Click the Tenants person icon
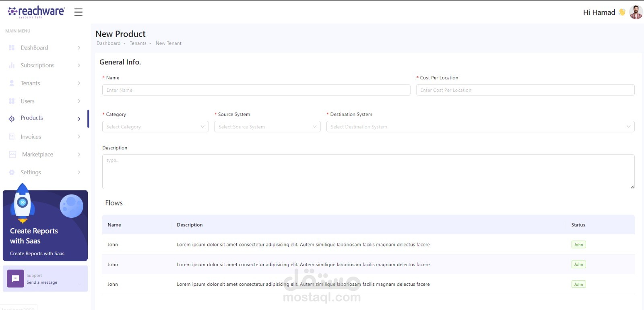This screenshot has height=310, width=644. [12, 83]
